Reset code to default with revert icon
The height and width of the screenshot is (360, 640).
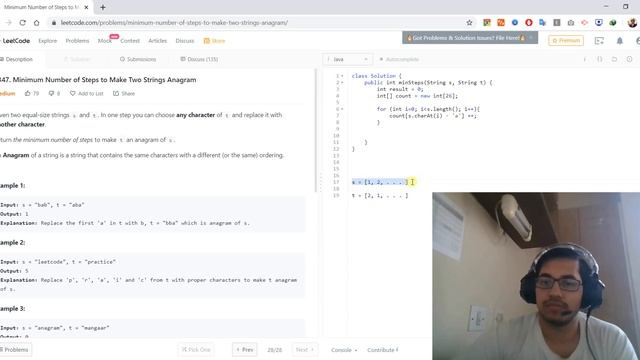pyautogui.click(x=614, y=60)
